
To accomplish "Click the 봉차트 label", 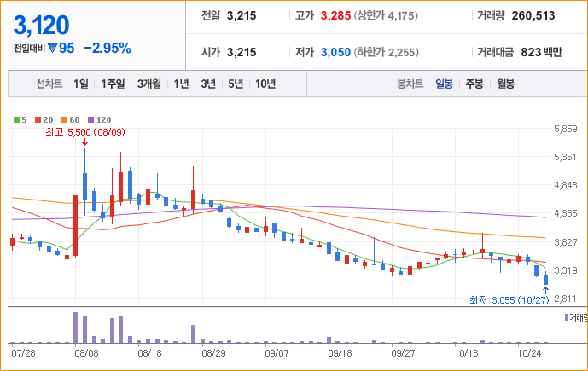I will [410, 84].
